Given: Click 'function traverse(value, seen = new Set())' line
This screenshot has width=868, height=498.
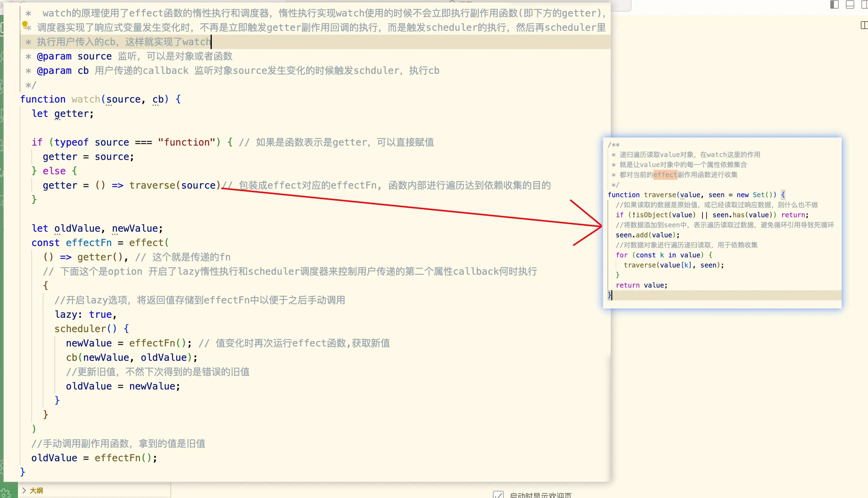Looking at the screenshot, I should click(696, 195).
